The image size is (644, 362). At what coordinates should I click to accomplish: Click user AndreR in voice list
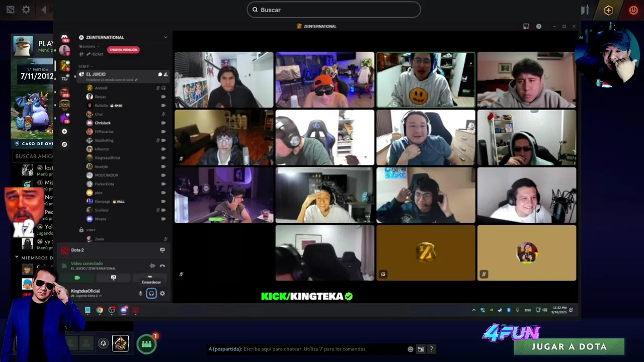101,88
